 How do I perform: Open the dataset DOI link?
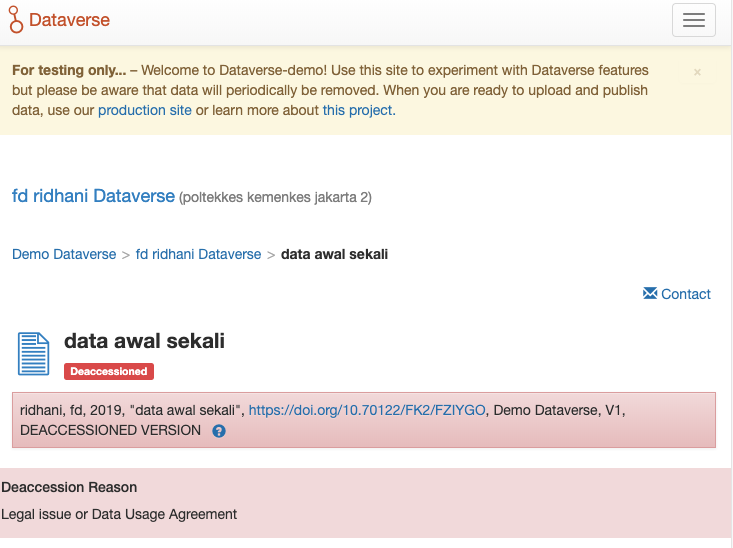pyautogui.click(x=367, y=411)
